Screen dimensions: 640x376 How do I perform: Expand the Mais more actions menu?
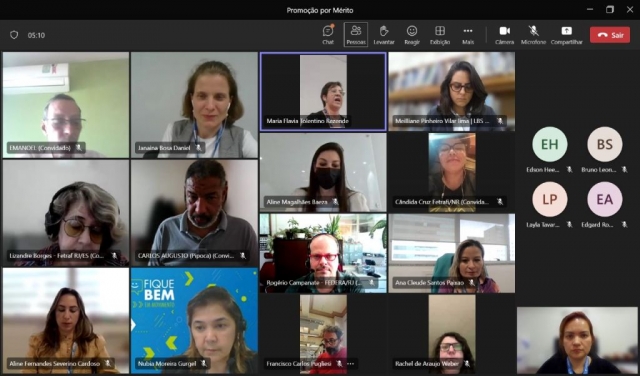468,35
